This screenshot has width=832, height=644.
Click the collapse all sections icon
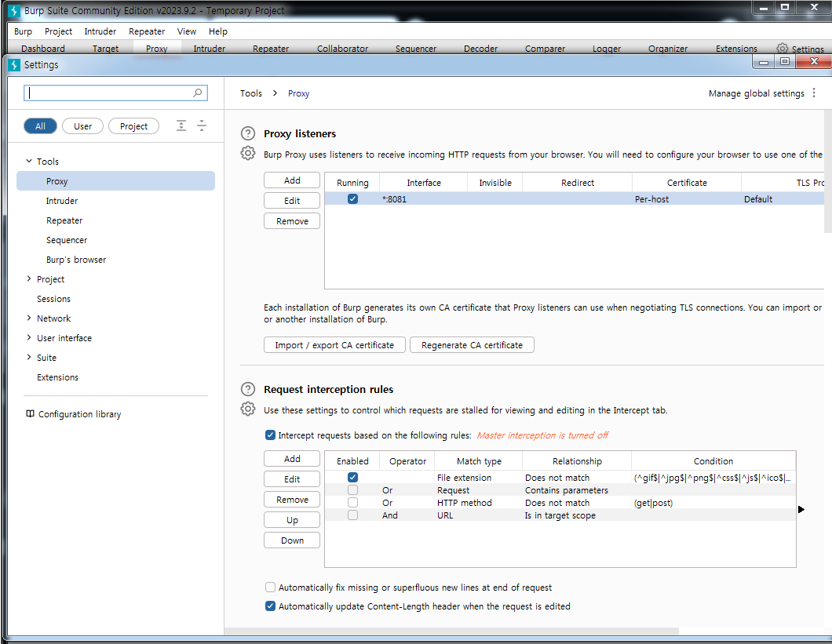click(x=202, y=126)
